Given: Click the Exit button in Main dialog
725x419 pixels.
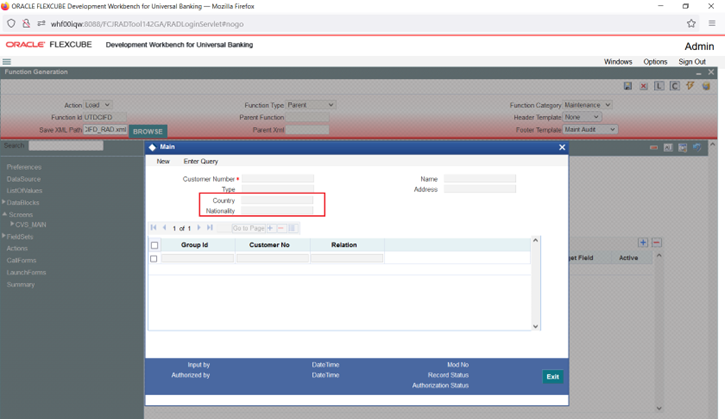Looking at the screenshot, I should point(553,376).
